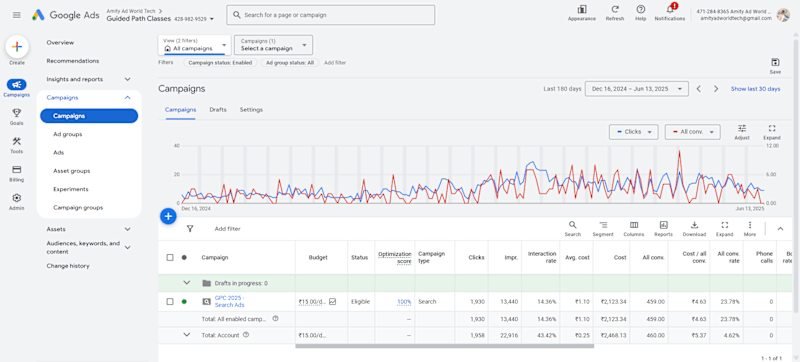
Task: Open Experiments in sidebar
Action: click(x=70, y=189)
